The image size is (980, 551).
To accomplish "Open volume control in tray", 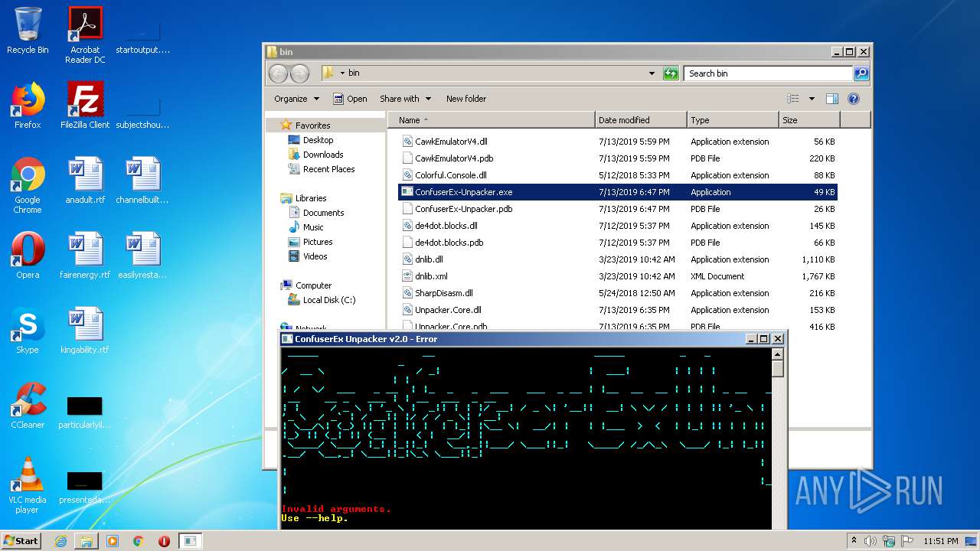I will 871,541.
